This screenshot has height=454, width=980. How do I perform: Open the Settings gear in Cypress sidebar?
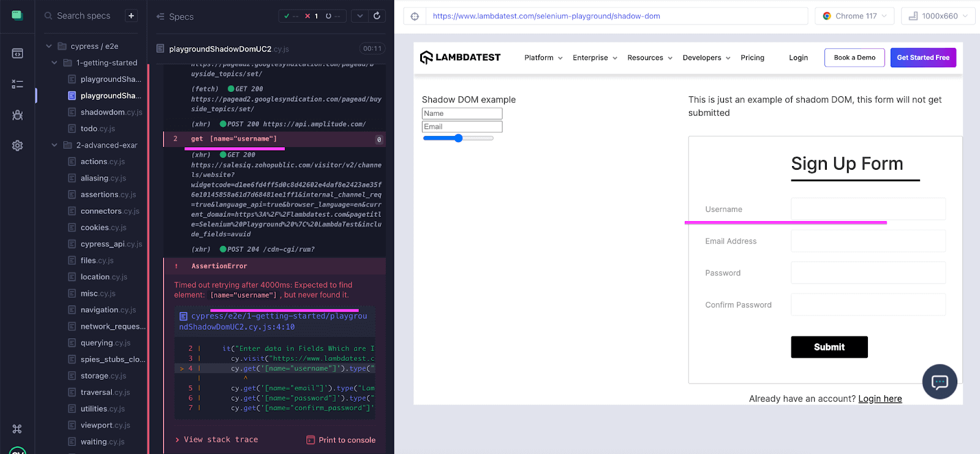[x=17, y=146]
